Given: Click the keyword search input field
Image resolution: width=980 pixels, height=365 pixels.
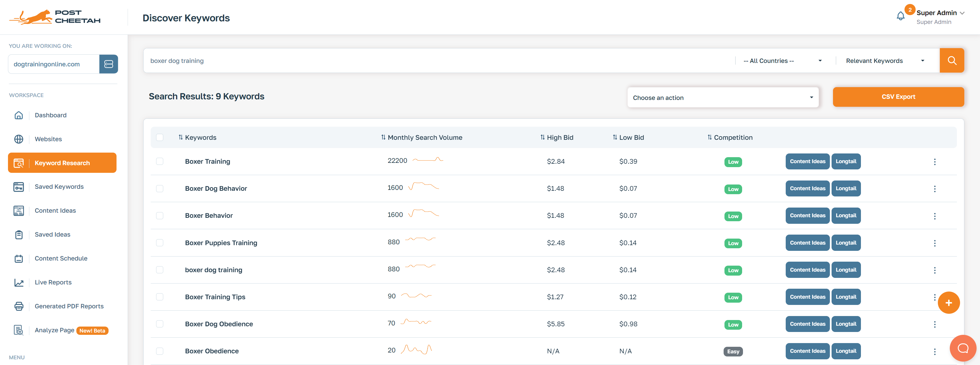Looking at the screenshot, I should (x=438, y=61).
